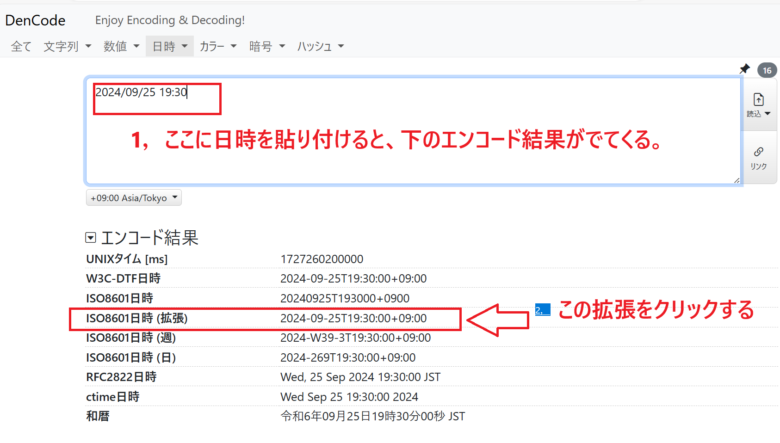The image size is (780, 443).
Task: Click the link (リンク) chain icon
Action: [x=758, y=156]
